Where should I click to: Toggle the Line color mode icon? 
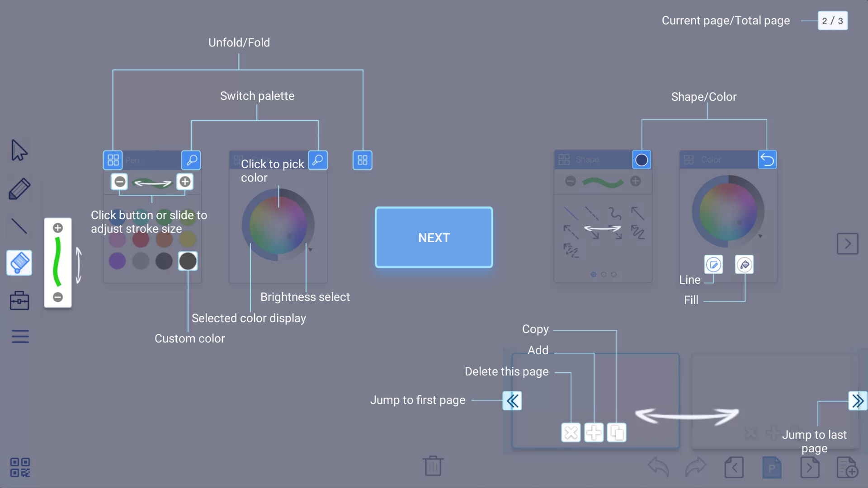(713, 265)
